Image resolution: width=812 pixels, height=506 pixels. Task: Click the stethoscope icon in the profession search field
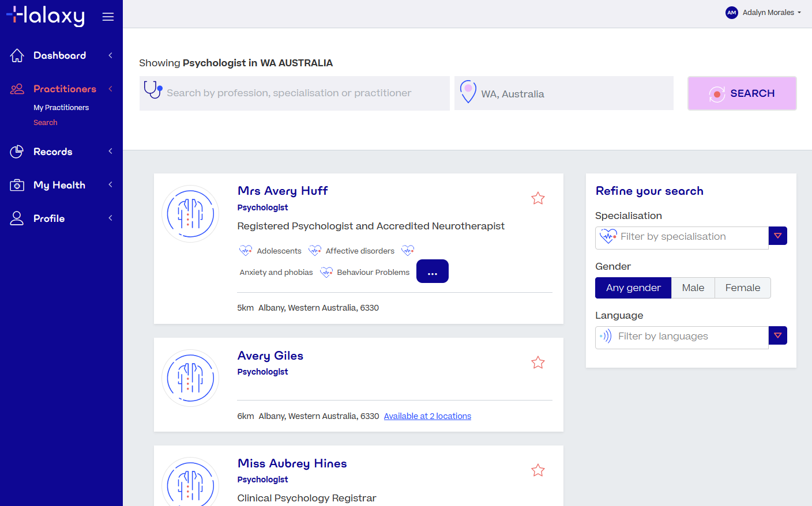152,92
